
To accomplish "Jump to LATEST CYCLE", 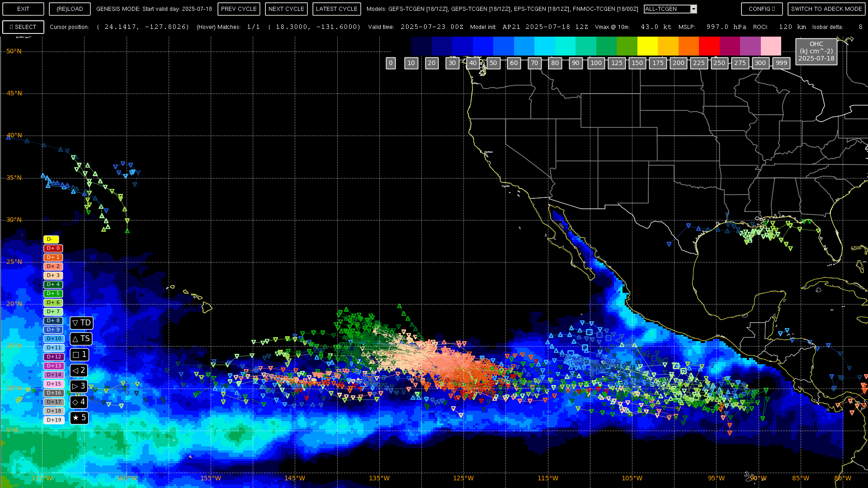I will [x=336, y=9].
